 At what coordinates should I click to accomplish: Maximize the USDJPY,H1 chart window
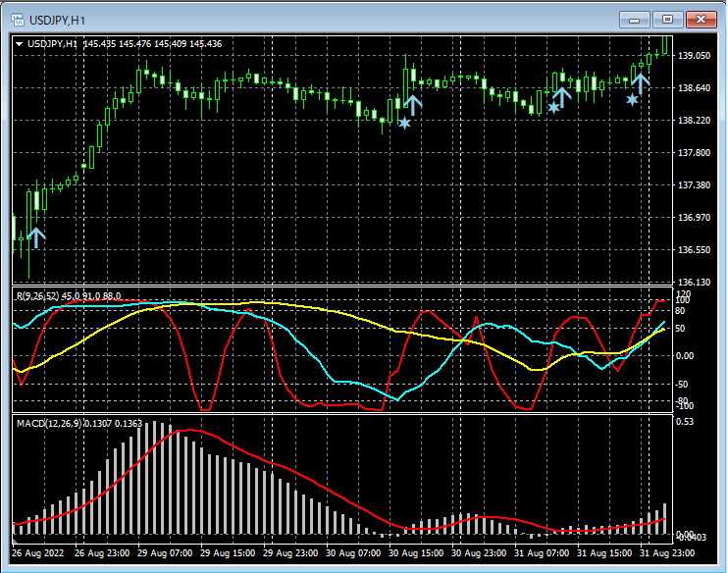click(x=668, y=19)
